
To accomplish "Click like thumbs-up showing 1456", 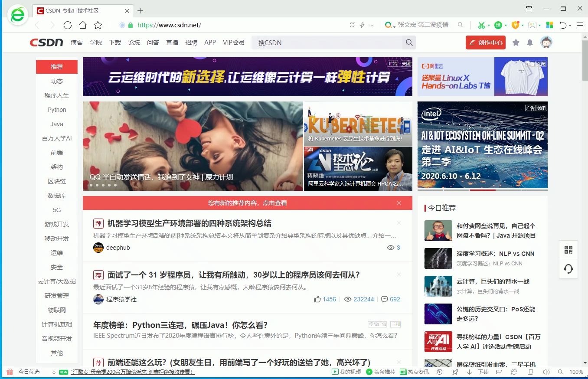I will [325, 299].
